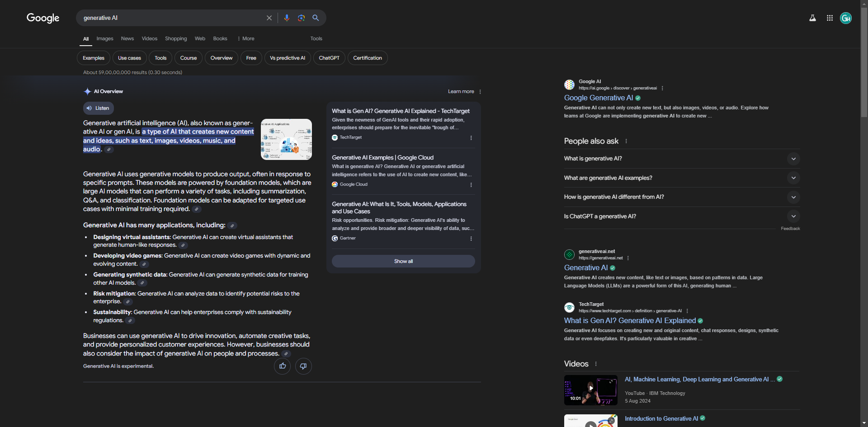Open the Google apps grid

(830, 18)
